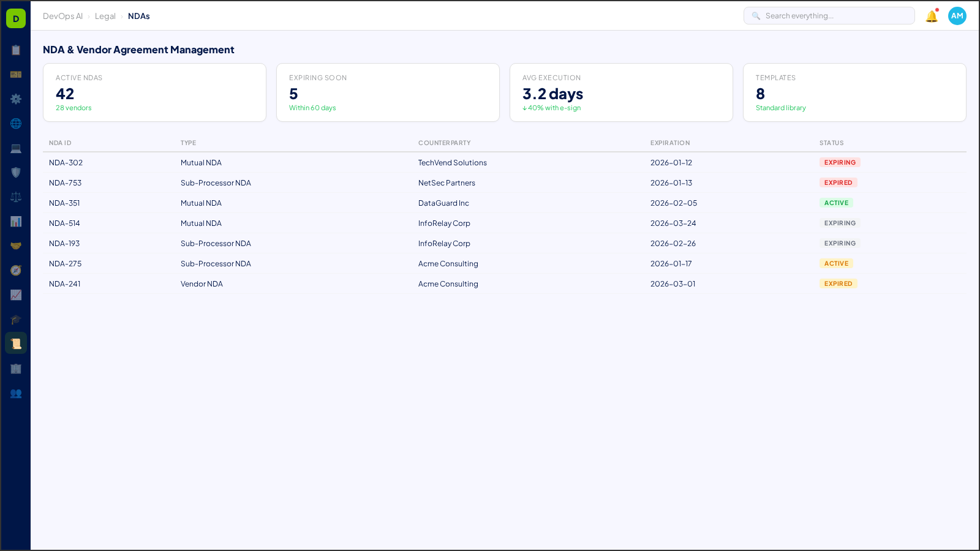Image resolution: width=980 pixels, height=551 pixels.
Task: Click the globe icon in the sidebar
Action: [x=16, y=123]
